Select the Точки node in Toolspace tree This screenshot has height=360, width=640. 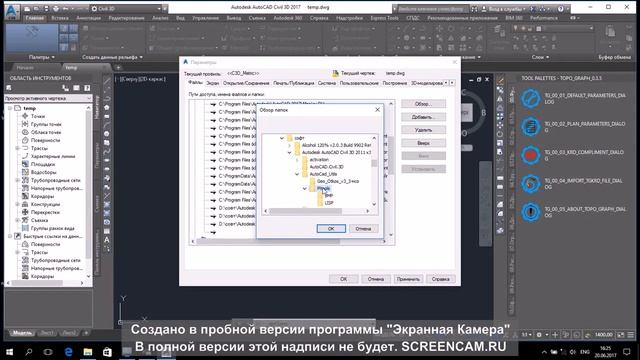point(38,116)
